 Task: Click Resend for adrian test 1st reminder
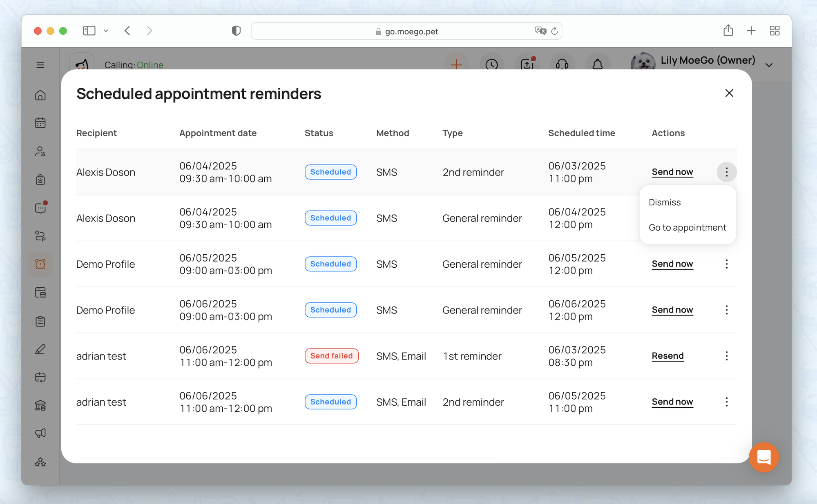pyautogui.click(x=667, y=356)
